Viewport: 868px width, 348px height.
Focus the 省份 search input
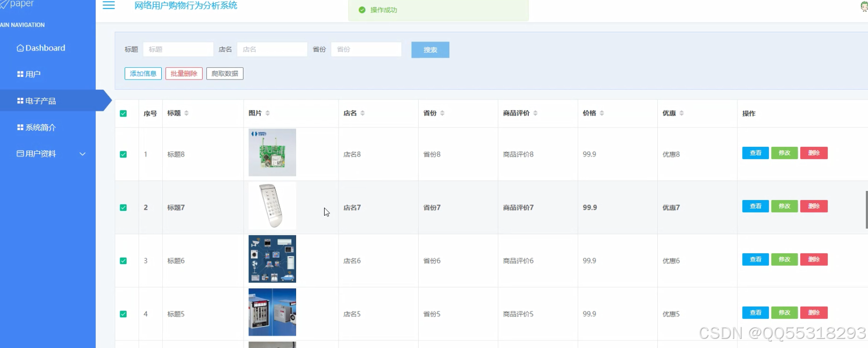(366, 49)
